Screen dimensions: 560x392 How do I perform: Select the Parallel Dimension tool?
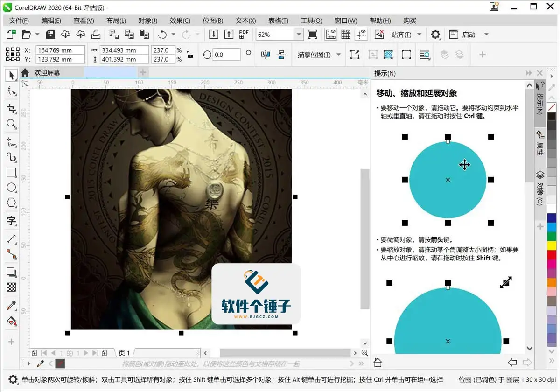tap(12, 238)
